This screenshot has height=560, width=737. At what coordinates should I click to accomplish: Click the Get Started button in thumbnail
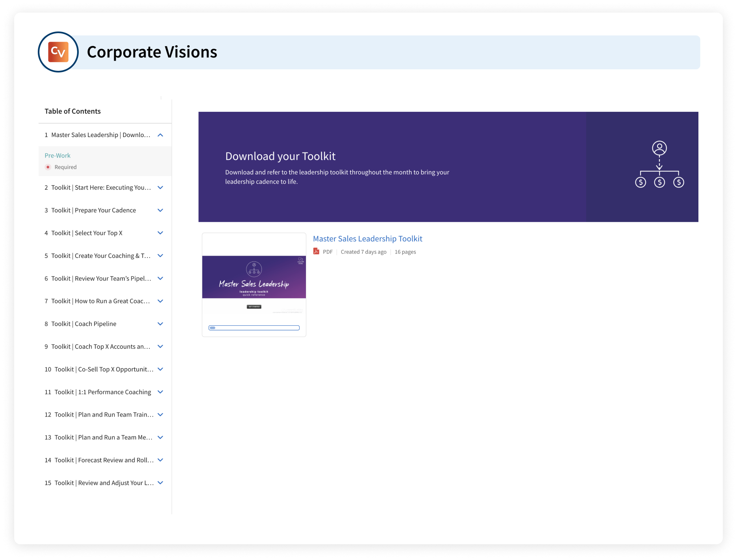254,307
